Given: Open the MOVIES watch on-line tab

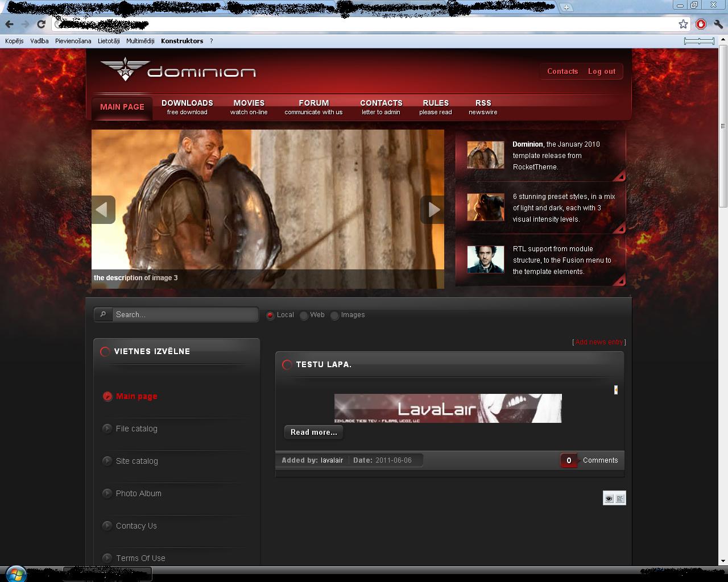Looking at the screenshot, I should [x=249, y=107].
